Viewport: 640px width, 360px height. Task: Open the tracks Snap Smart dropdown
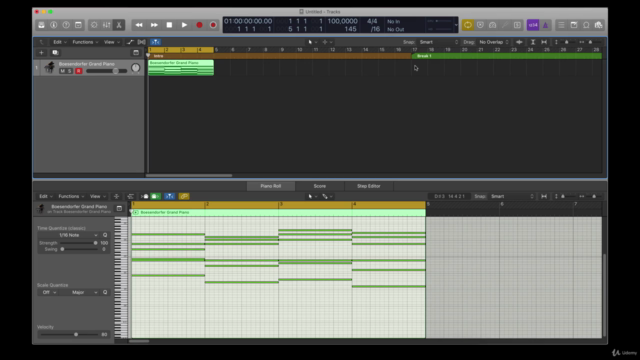click(x=439, y=42)
